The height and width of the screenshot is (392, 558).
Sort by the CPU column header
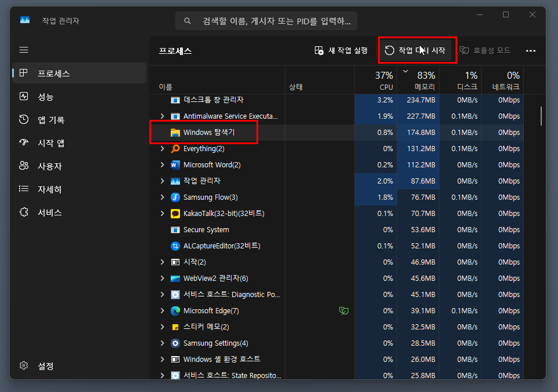coord(376,80)
